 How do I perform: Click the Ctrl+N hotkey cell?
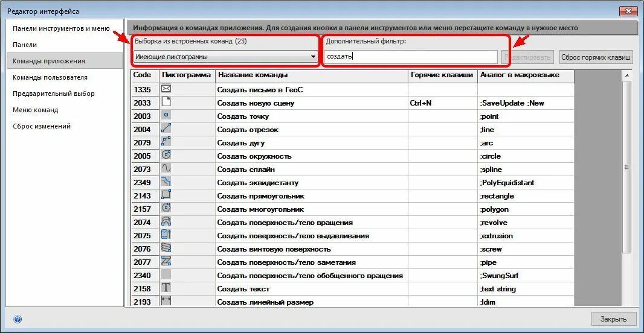point(443,103)
